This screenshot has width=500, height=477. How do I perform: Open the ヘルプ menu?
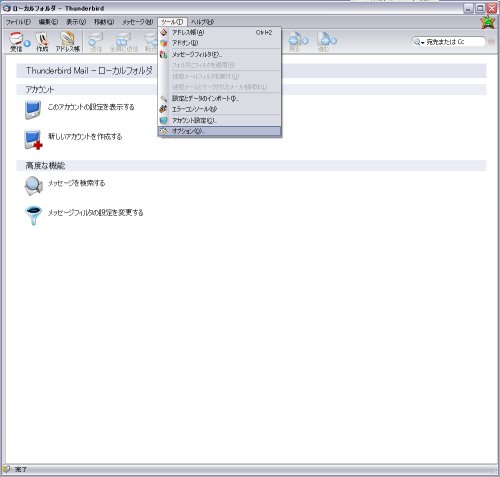point(202,22)
